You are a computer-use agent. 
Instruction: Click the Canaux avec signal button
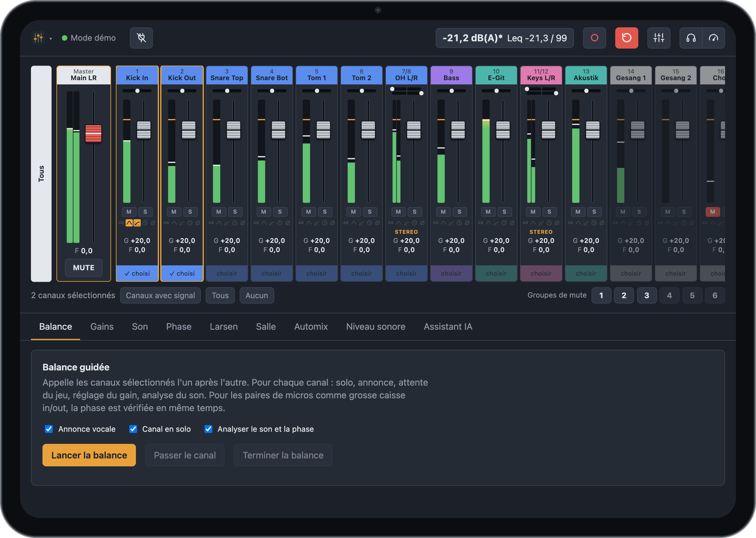[160, 295]
